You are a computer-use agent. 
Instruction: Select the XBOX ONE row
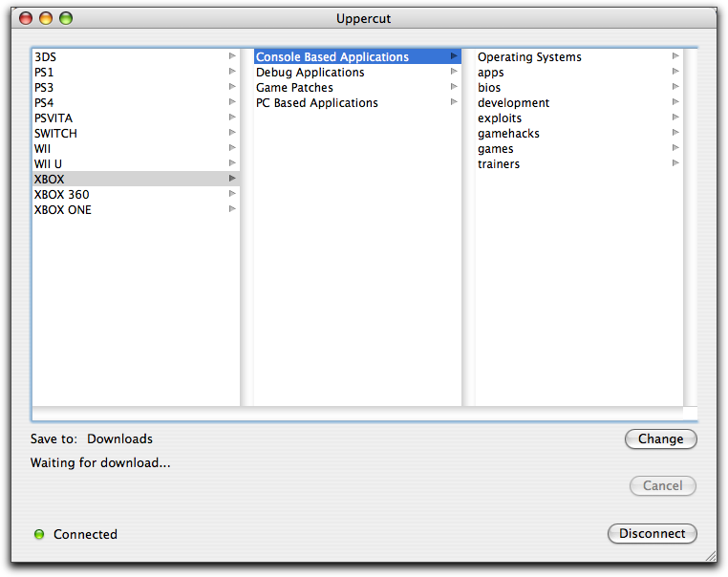pos(136,209)
